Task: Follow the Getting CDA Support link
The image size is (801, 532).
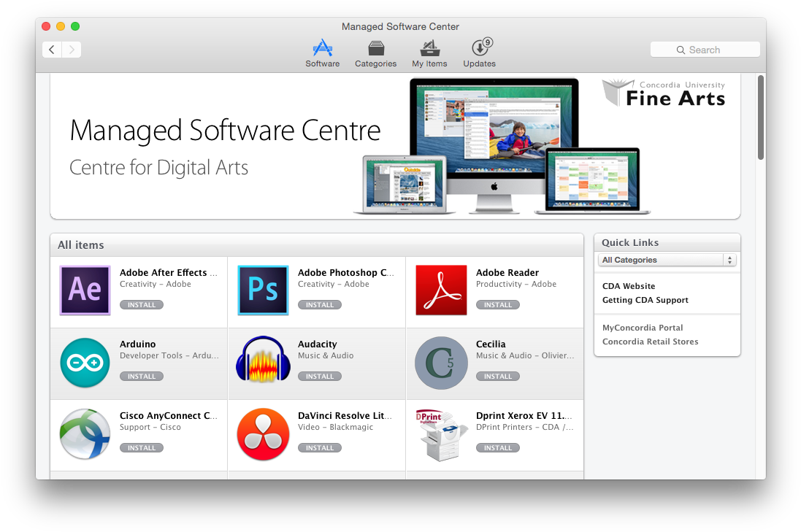Action: (x=645, y=300)
